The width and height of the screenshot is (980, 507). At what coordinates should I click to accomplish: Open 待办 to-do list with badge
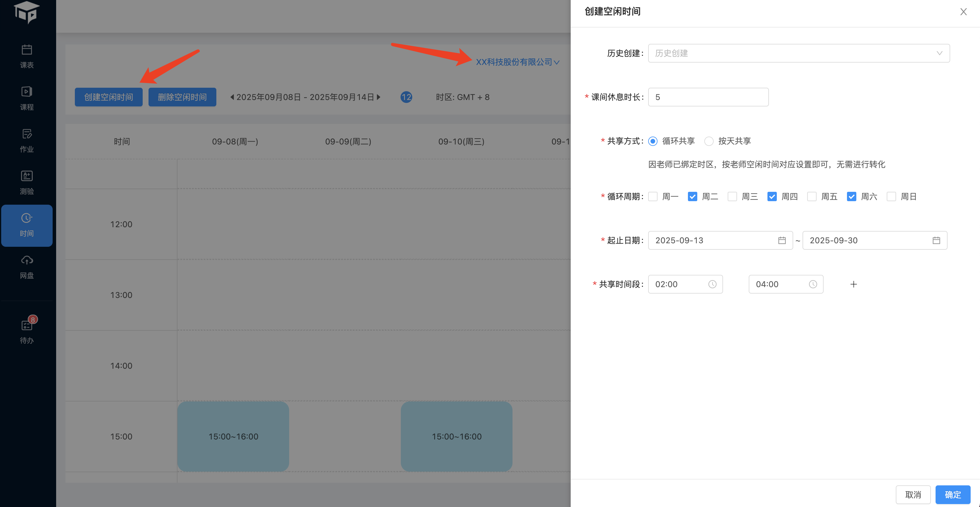point(27,331)
